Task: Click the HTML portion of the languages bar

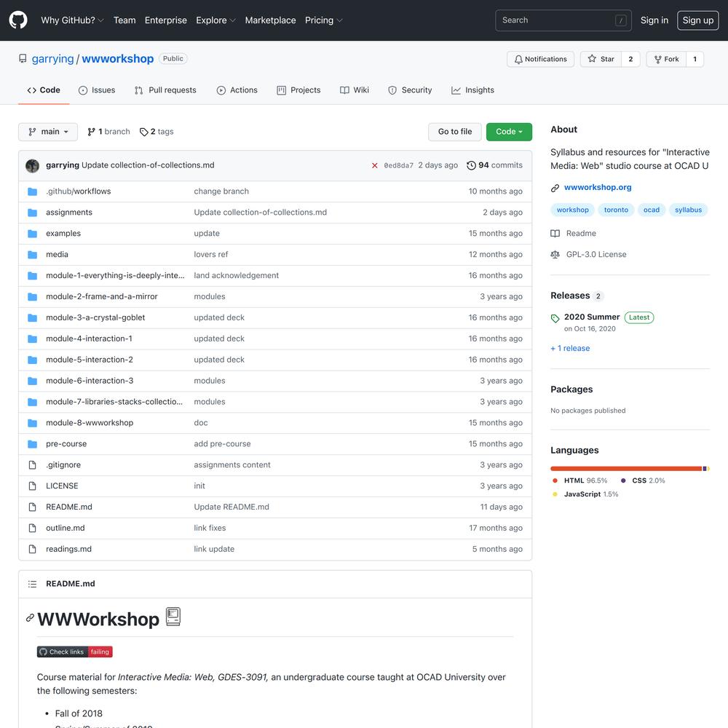Action: click(x=626, y=469)
